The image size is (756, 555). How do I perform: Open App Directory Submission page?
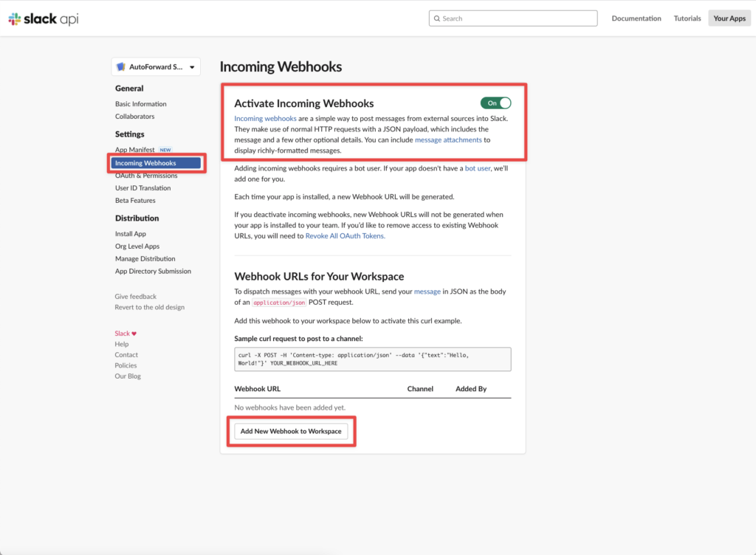[153, 272]
